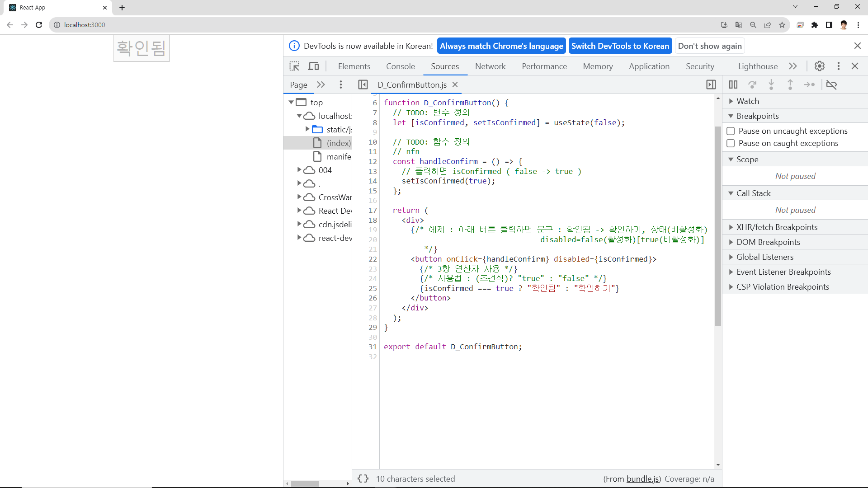868x488 pixels.
Task: Expand XHR/fetch Breakpoints section
Action: pos(776,227)
